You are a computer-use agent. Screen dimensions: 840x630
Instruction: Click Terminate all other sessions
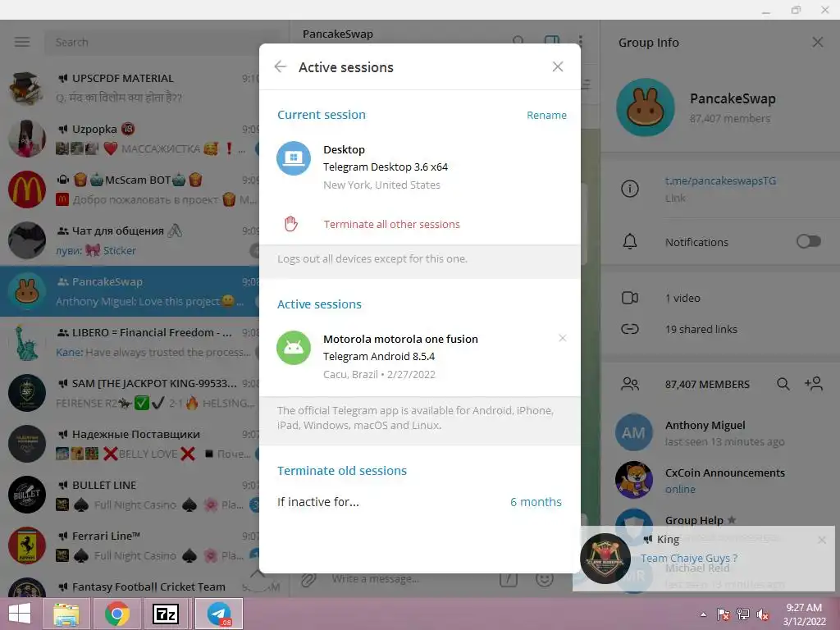coord(391,224)
